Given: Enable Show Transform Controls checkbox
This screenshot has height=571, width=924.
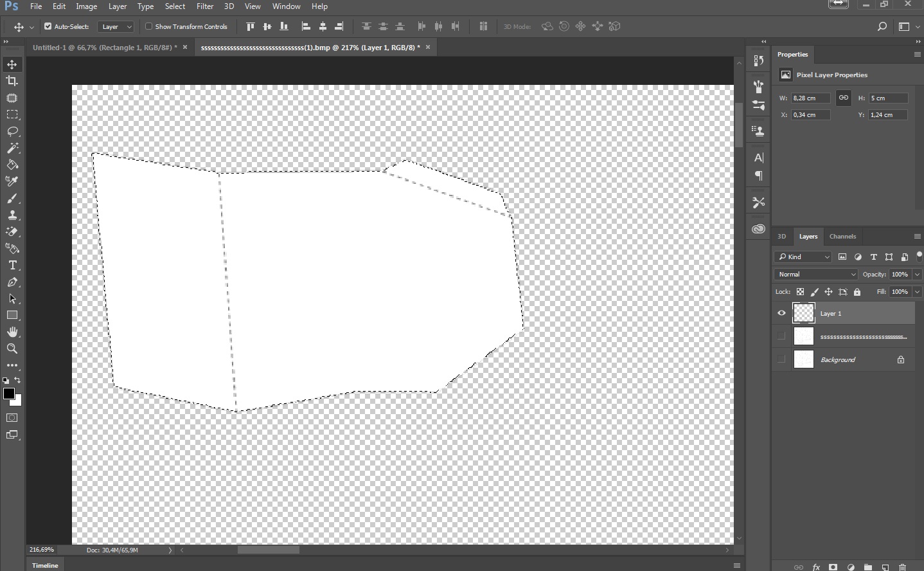Looking at the screenshot, I should pos(148,26).
